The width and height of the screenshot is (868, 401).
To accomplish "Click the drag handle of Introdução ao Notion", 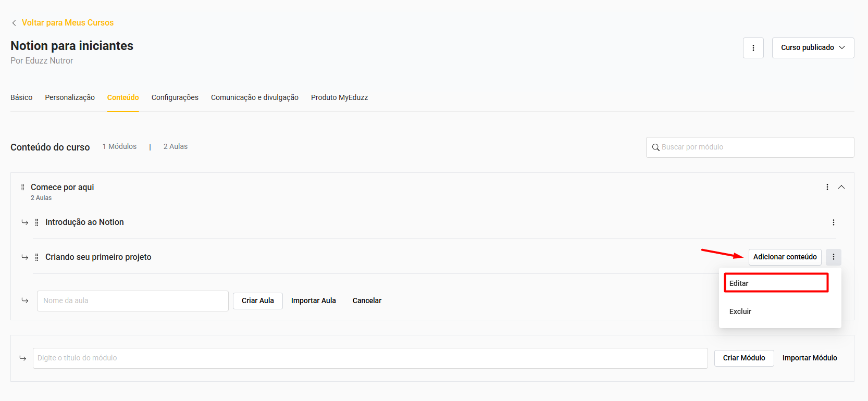I will point(36,222).
